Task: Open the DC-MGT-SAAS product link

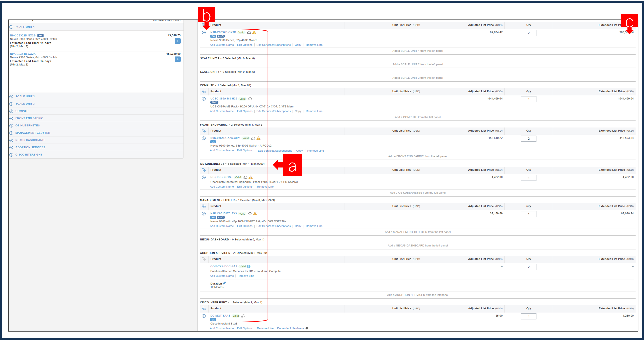Action: 220,316
